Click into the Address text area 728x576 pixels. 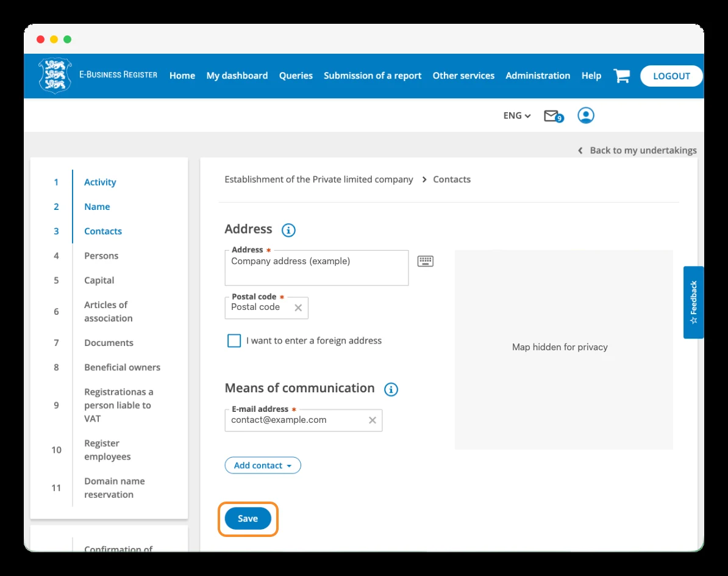pyautogui.click(x=316, y=268)
